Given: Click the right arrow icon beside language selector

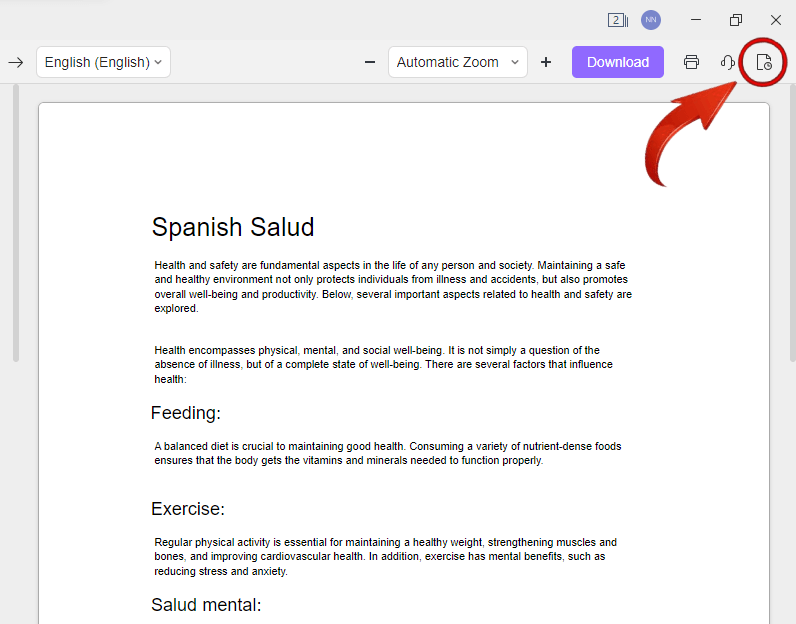Looking at the screenshot, I should coord(16,62).
